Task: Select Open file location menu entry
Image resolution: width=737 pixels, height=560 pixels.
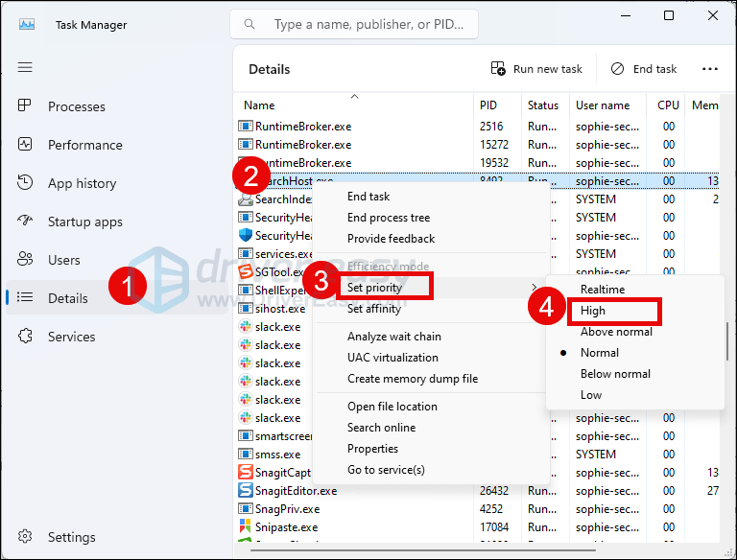Action: pos(392,407)
